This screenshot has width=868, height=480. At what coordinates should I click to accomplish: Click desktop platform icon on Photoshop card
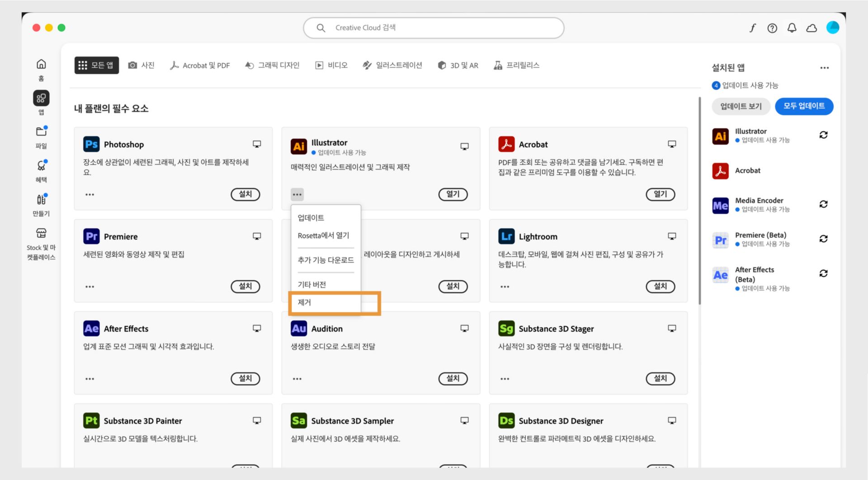coord(257,144)
